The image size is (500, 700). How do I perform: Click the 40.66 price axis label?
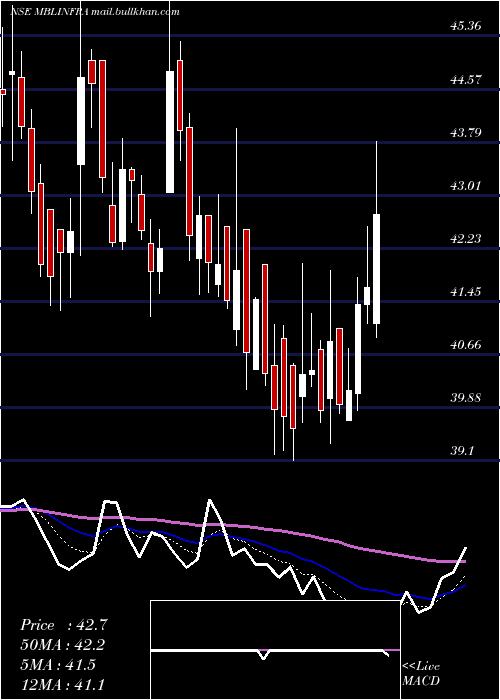pyautogui.click(x=466, y=345)
